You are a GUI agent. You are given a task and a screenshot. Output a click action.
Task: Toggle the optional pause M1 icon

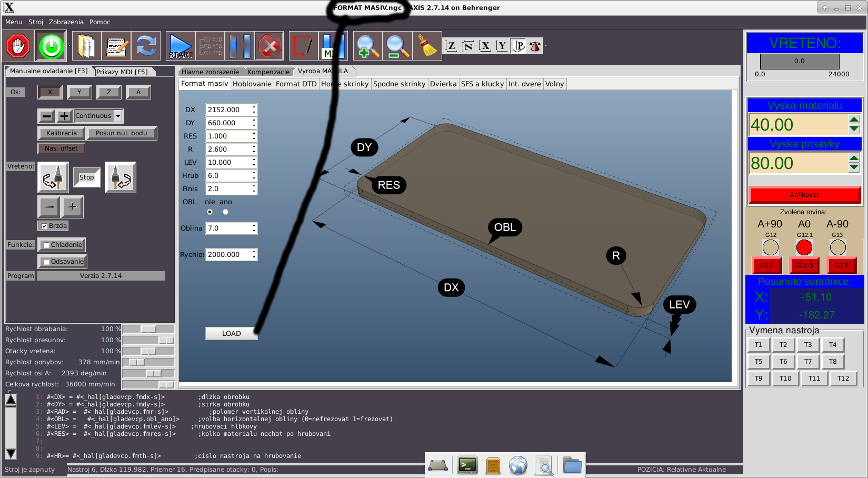(333, 46)
